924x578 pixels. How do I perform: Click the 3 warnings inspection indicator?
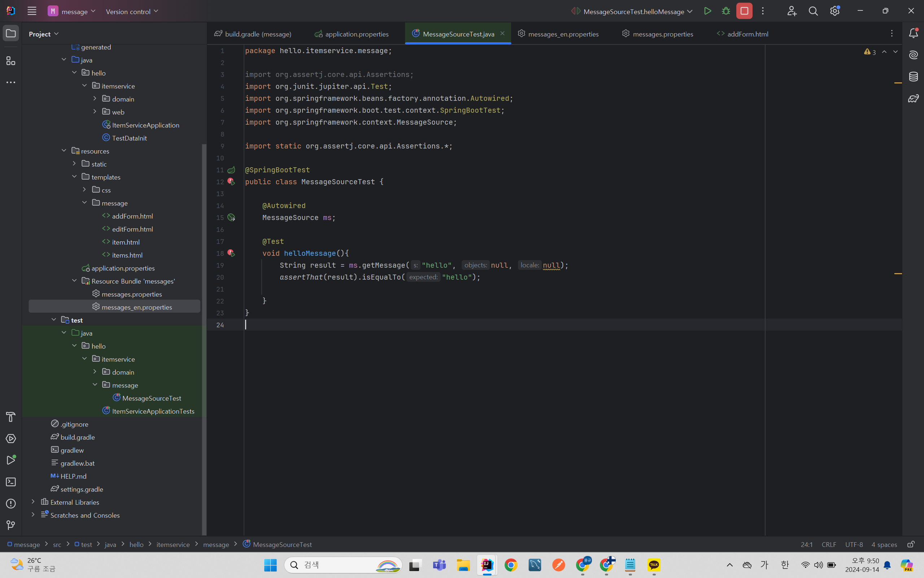click(870, 52)
